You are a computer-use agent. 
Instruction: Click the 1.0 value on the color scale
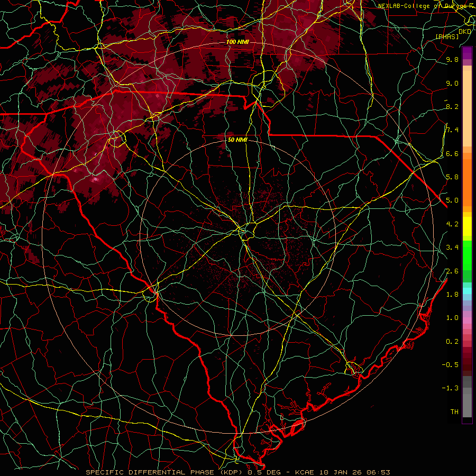pos(452,318)
